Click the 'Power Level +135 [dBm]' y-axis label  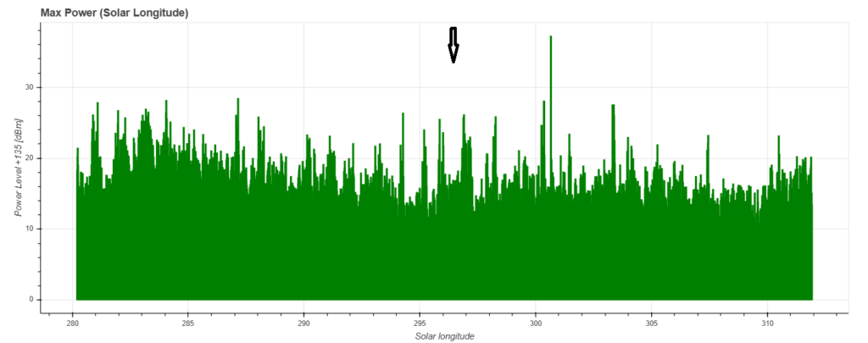[19, 167]
